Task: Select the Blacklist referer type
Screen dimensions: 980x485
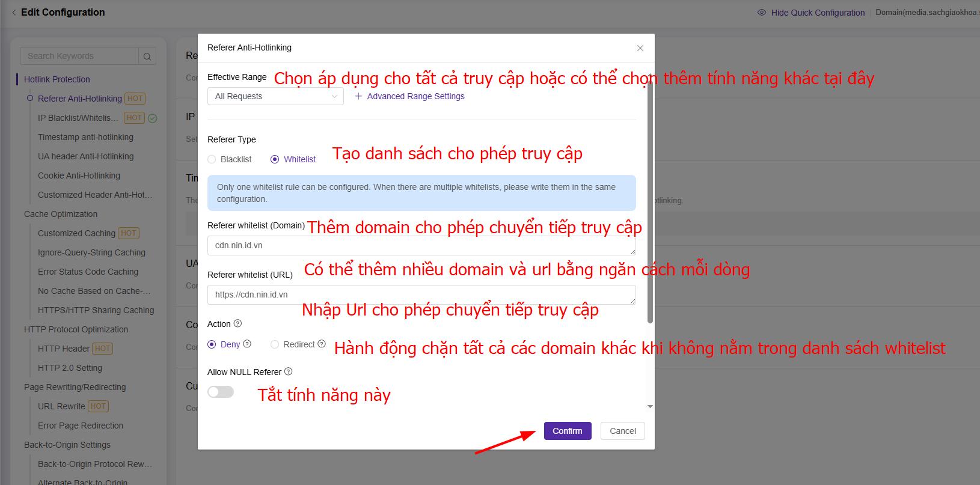Action: pyautogui.click(x=212, y=159)
